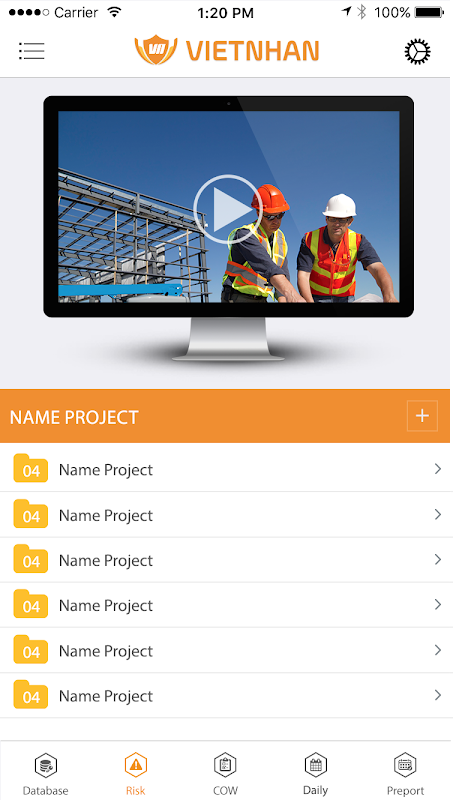Open the Daily calendar tab icon

point(315,765)
